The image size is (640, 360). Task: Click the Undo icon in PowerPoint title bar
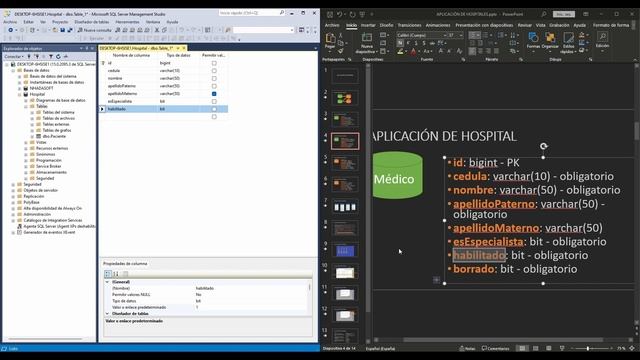click(x=340, y=14)
